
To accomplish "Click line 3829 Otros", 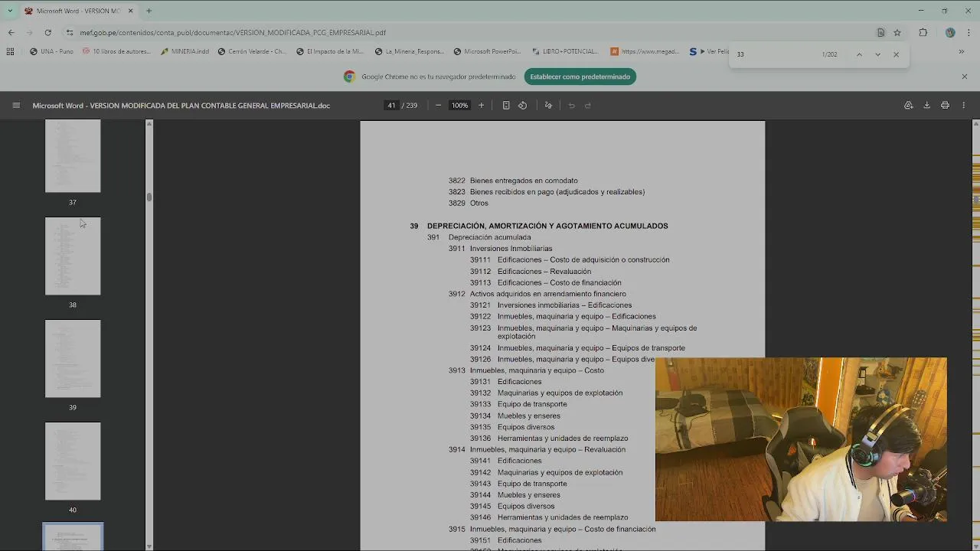I will coord(469,203).
